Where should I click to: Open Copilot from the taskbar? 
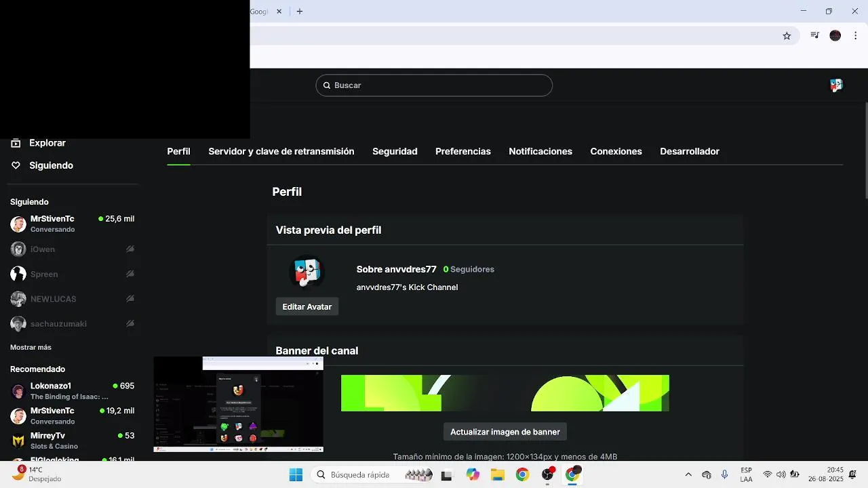coord(473,474)
